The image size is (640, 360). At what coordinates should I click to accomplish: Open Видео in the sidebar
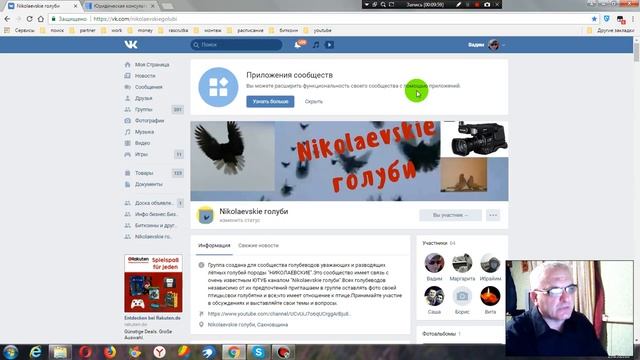pos(142,143)
